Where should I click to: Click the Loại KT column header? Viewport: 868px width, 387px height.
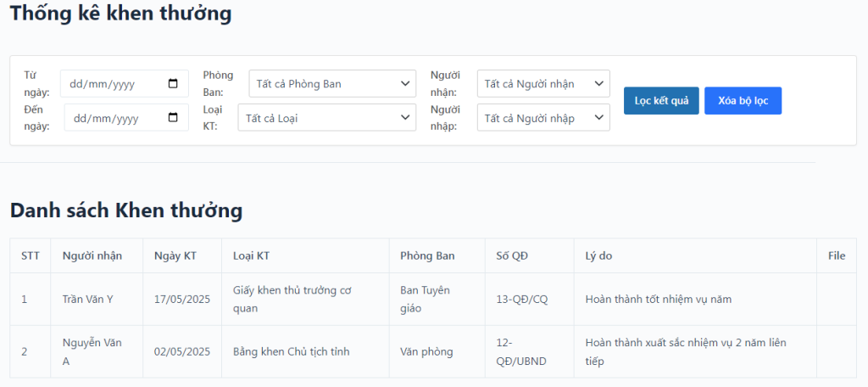(305, 255)
